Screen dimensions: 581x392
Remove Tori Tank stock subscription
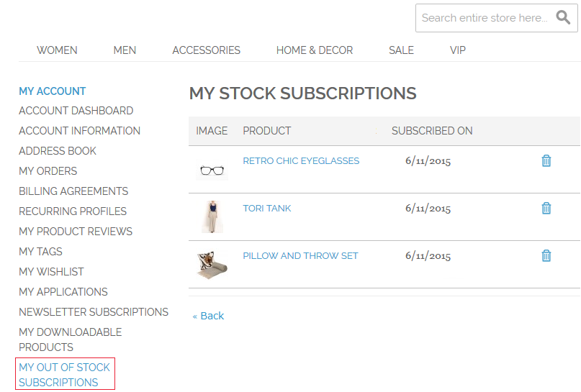546,208
